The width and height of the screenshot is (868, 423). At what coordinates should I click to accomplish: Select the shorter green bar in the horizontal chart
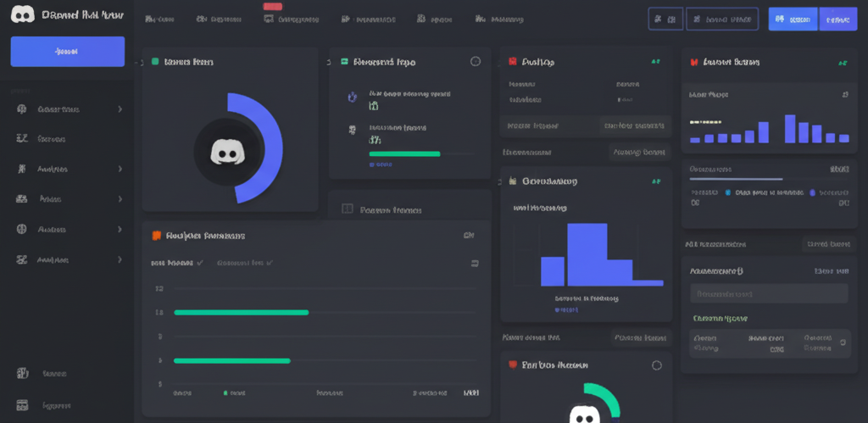pyautogui.click(x=232, y=360)
